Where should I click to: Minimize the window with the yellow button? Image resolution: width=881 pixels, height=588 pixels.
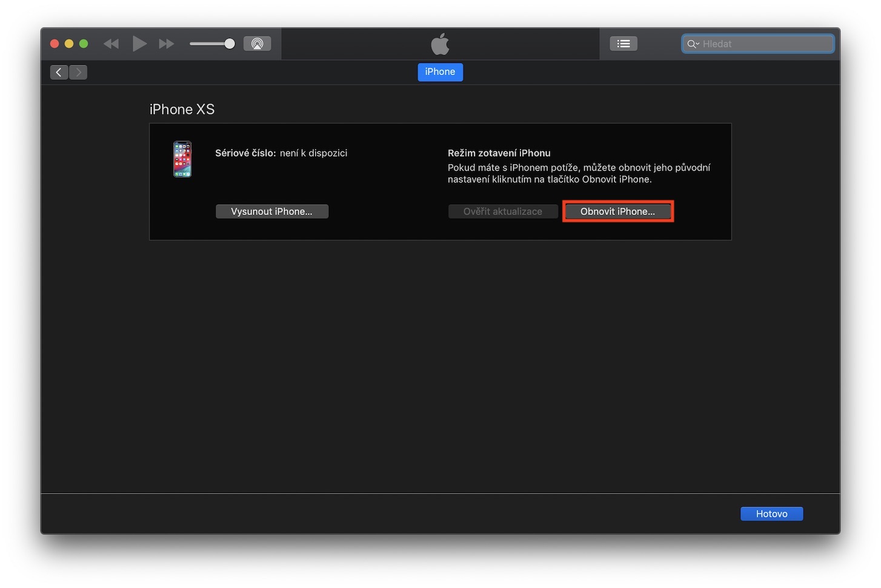point(69,44)
